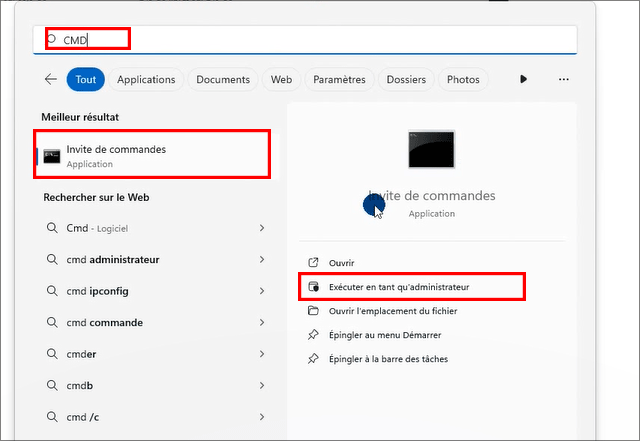Switch to the Photos filter tab

pos(463,79)
